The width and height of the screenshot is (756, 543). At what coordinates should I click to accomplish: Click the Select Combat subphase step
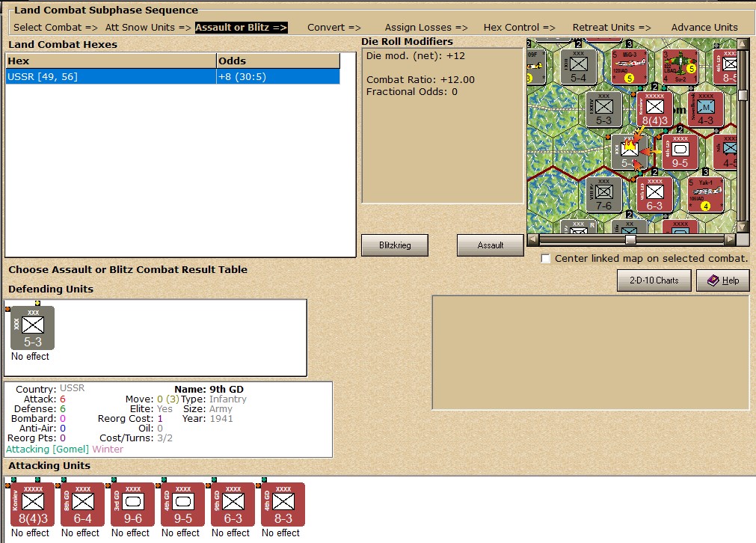pyautogui.click(x=55, y=28)
